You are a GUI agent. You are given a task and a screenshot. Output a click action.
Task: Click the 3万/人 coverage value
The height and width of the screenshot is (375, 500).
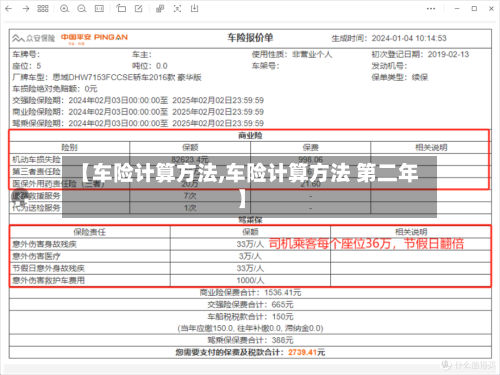[250, 256]
